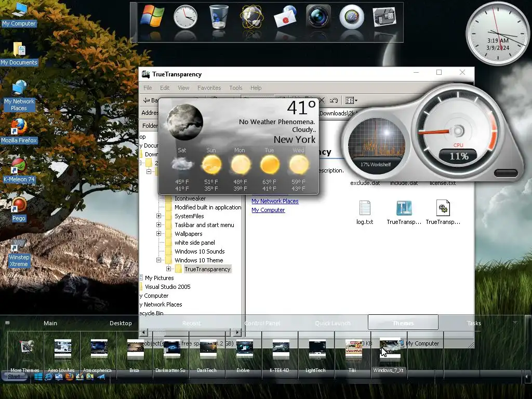Image resolution: width=532 pixels, height=399 pixels.
Task: Click right arrow of folder pane scrollbar
Action: [x=237, y=332]
